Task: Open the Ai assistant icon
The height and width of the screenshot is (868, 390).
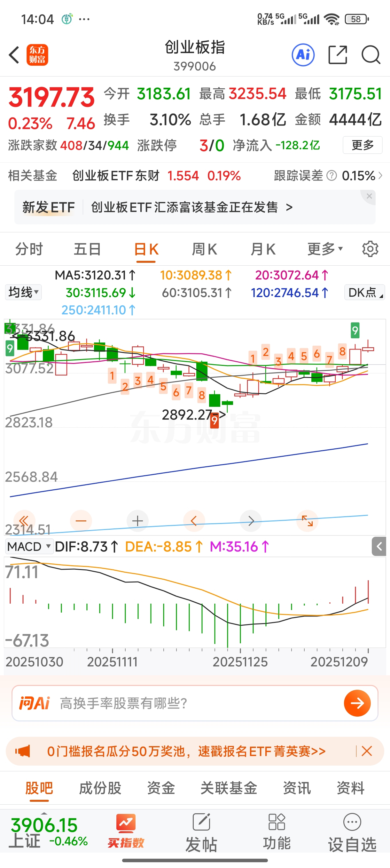Action: click(303, 55)
